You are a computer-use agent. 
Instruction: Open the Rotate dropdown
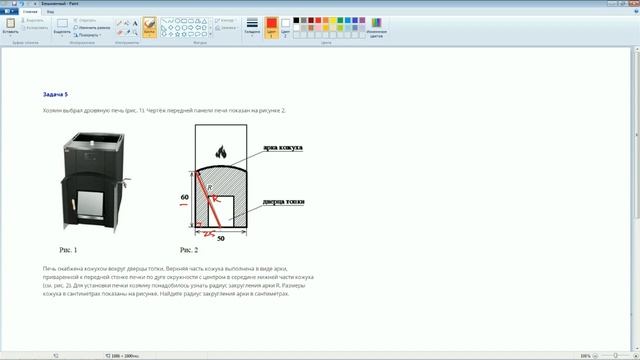pyautogui.click(x=87, y=35)
